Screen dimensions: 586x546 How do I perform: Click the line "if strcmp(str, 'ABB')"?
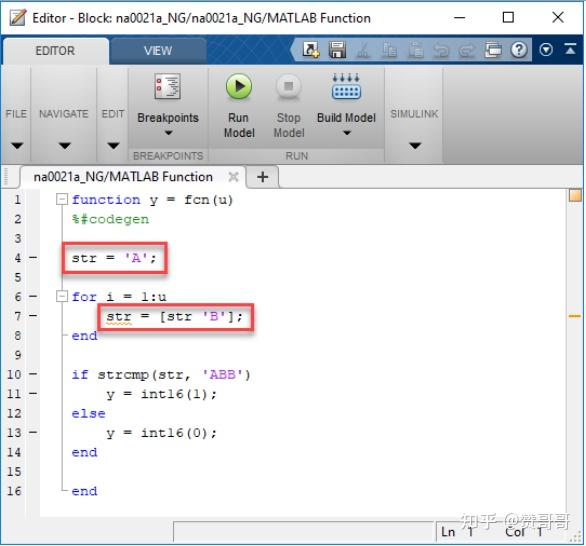coord(161,375)
